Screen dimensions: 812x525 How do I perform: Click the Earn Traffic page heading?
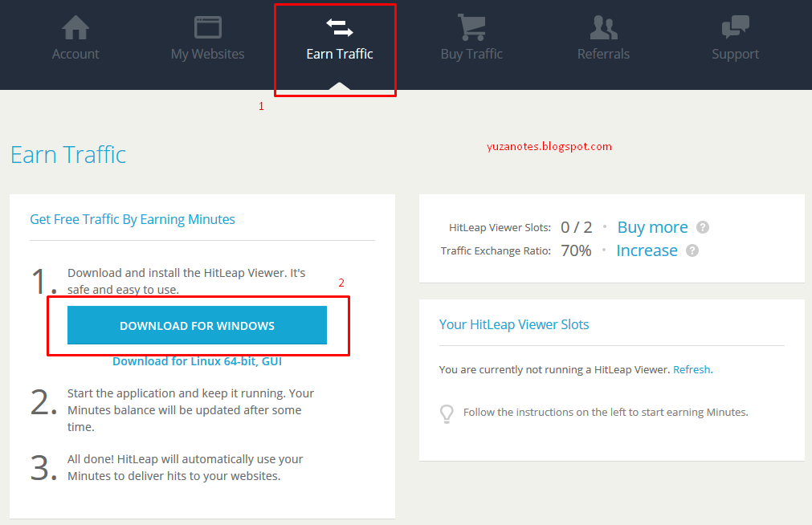68,155
